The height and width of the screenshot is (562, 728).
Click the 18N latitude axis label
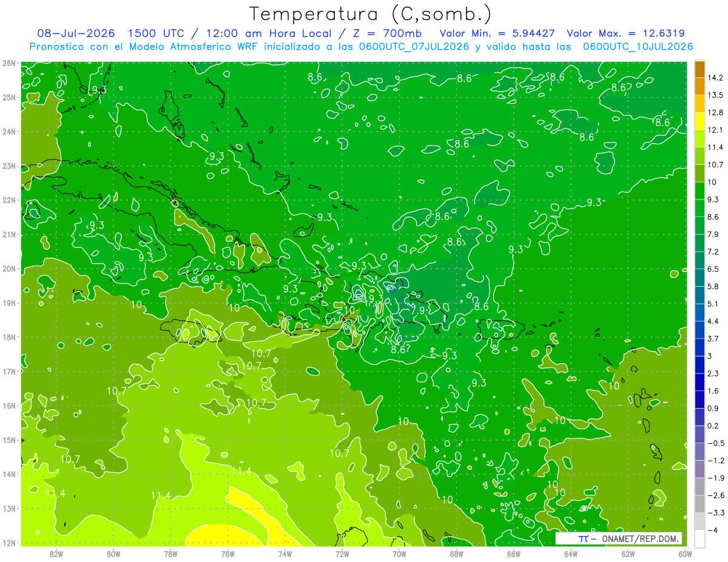pyautogui.click(x=8, y=337)
